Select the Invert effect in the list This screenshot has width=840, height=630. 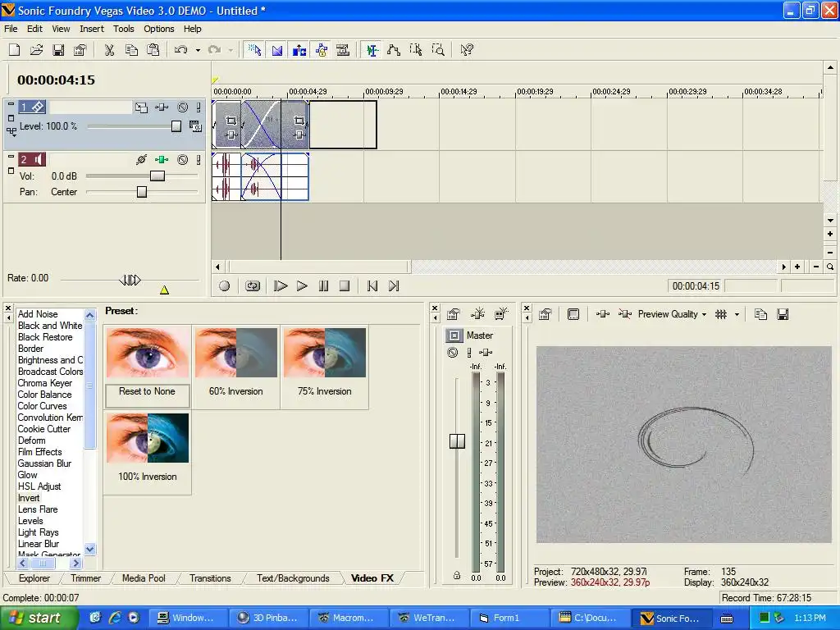[x=29, y=498]
